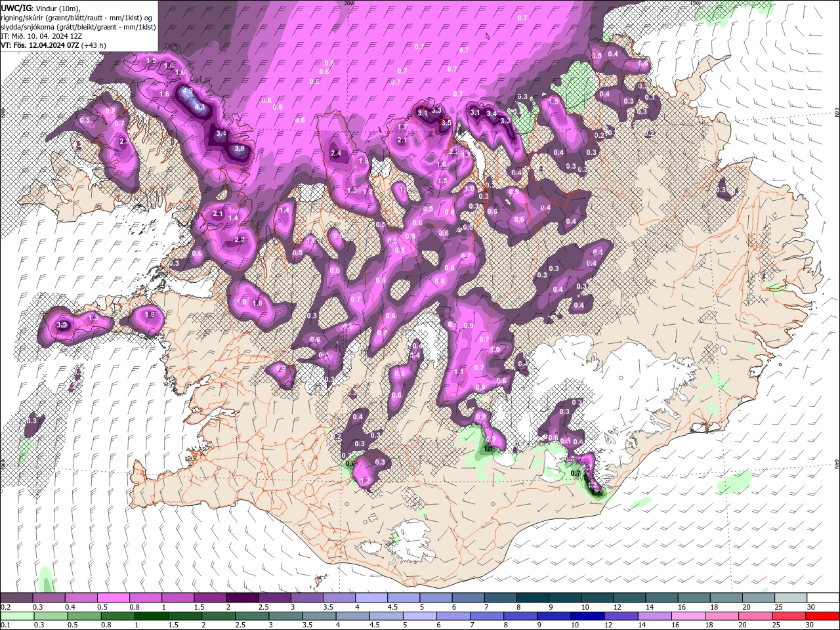840x630 pixels.
Task: Select the light lavender snow-scale swatch labeled 4
Action: 371,597
